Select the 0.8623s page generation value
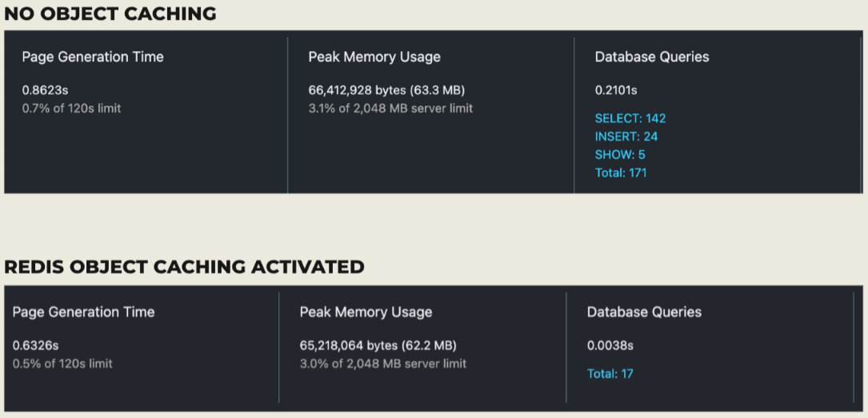 [x=46, y=90]
